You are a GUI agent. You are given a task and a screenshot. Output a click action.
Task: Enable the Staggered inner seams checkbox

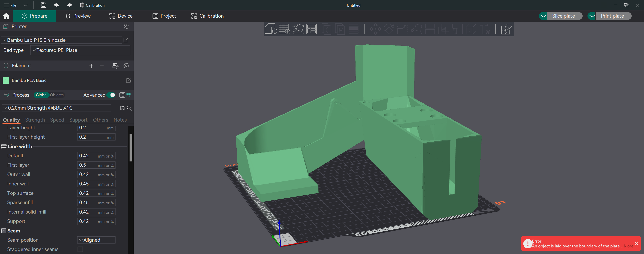80,249
